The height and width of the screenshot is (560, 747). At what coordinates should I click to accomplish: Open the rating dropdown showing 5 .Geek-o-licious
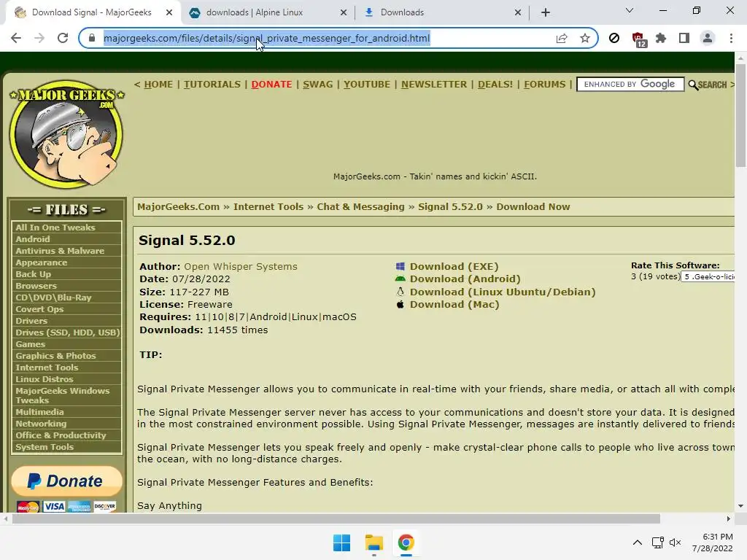(x=708, y=276)
